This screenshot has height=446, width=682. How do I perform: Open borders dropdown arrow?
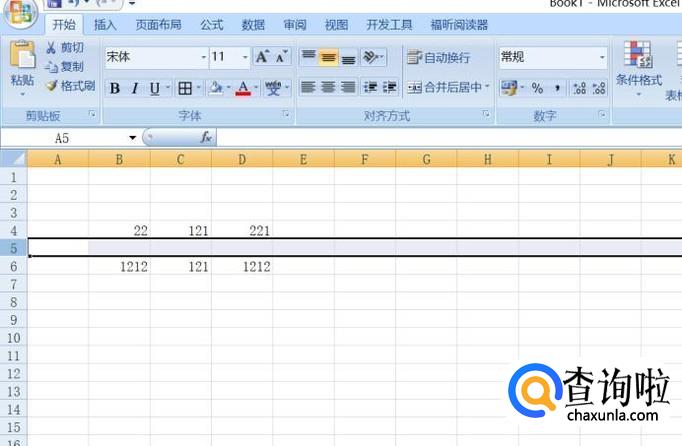pos(198,88)
